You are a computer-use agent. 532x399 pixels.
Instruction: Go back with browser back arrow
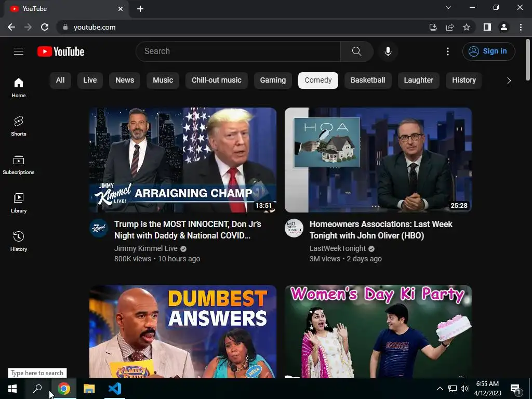click(11, 27)
